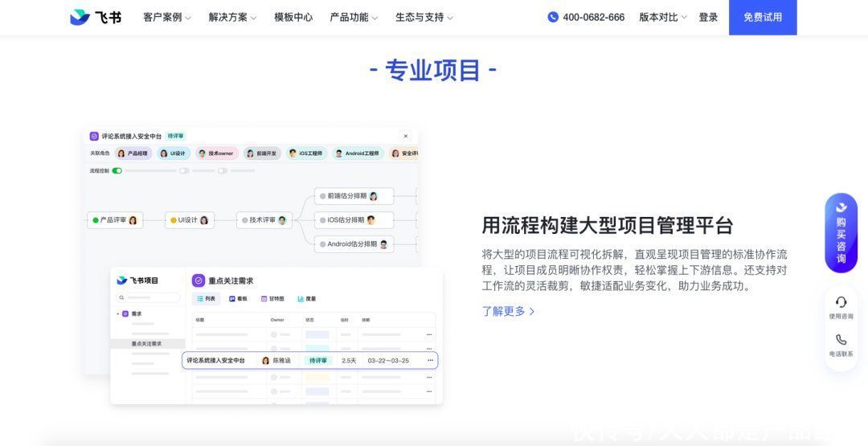Screen dimensions: 868x446
Task: Click the 免费试用 button
Action: click(x=763, y=17)
